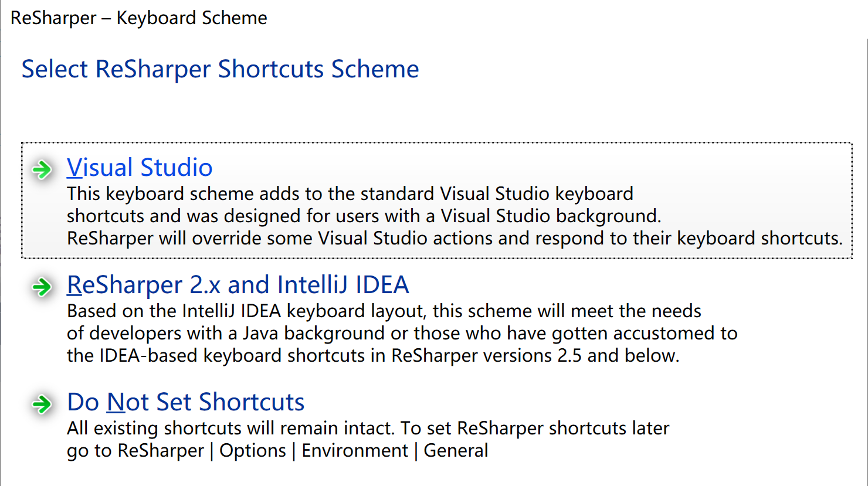Click the green arrow beside ReSharper 2.x and IntelliJ IDEA

click(x=41, y=287)
